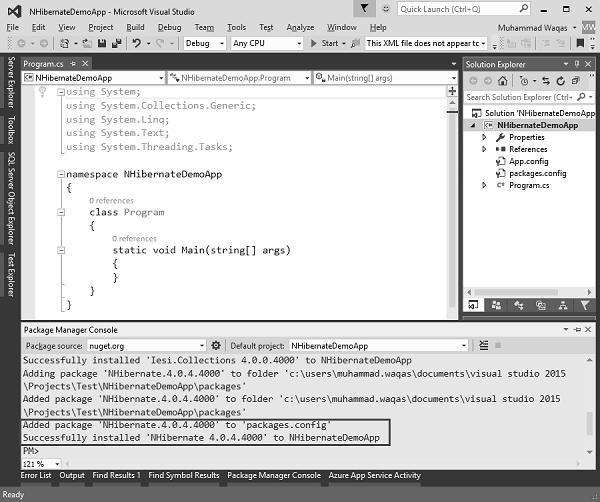
Task: Open the Package source nuget.org dropdown
Action: click(147, 346)
